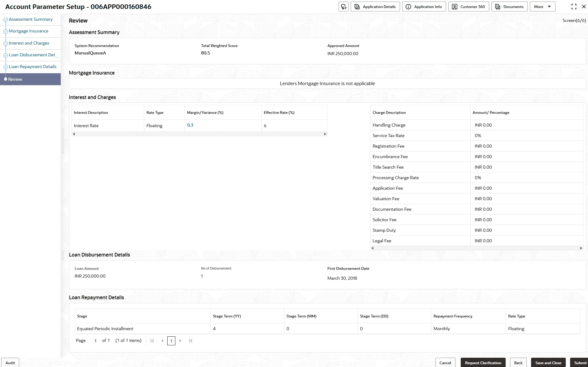Screen dimensions: 588x367
Task: Select the Solicitor Fee row
Action: [477, 220]
